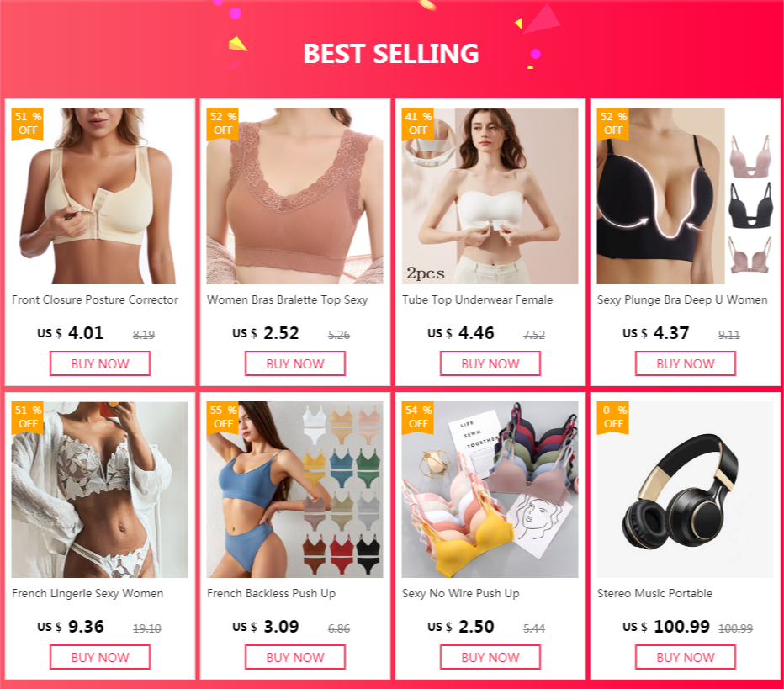Click BUY NOW for Women Bras Bralette Top
This screenshot has width=784, height=689.
295,363
